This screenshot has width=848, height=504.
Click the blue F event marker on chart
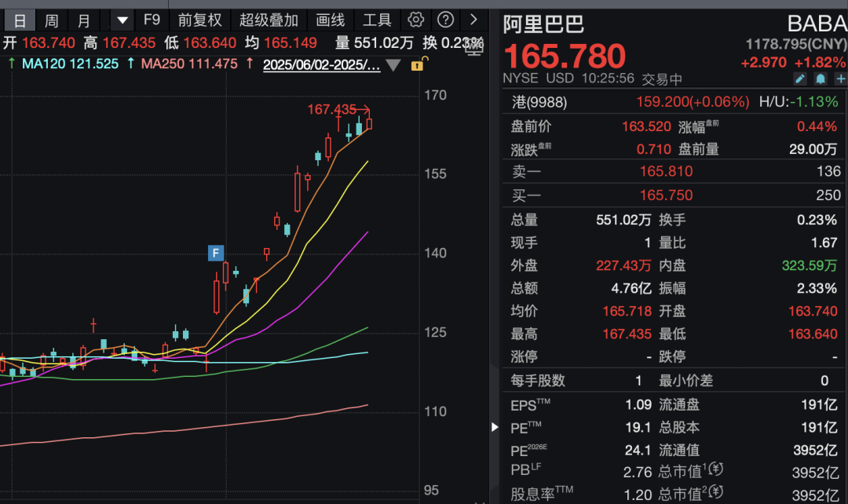coord(216,253)
